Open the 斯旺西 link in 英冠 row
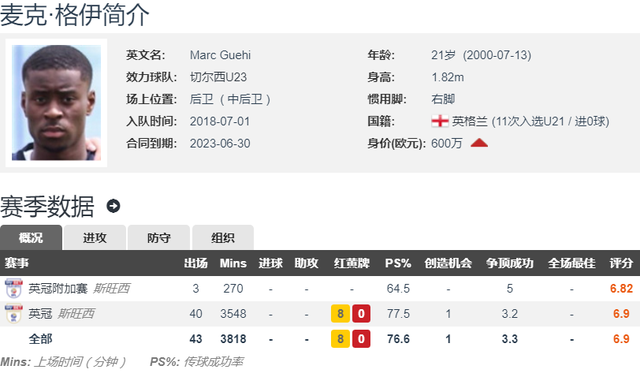 (x=76, y=313)
